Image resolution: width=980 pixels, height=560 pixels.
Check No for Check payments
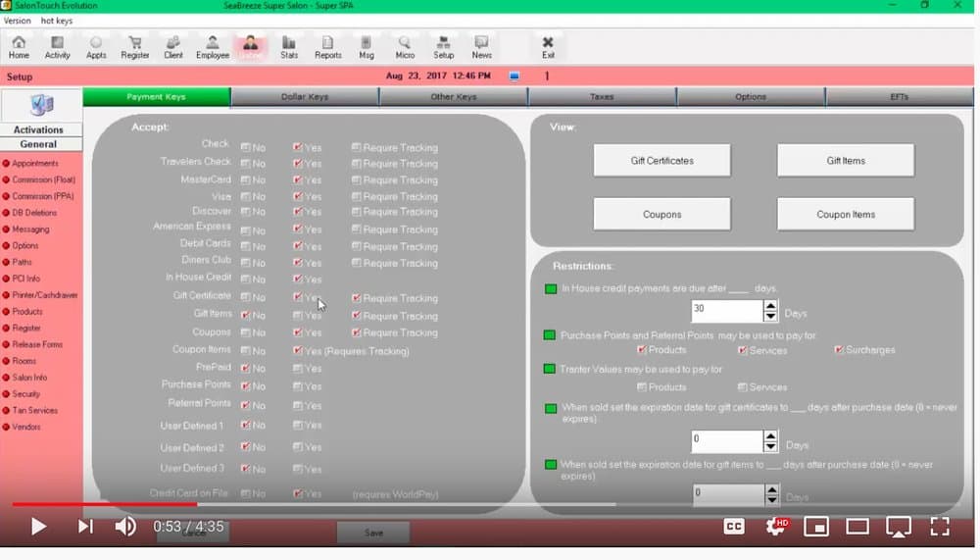[245, 148]
